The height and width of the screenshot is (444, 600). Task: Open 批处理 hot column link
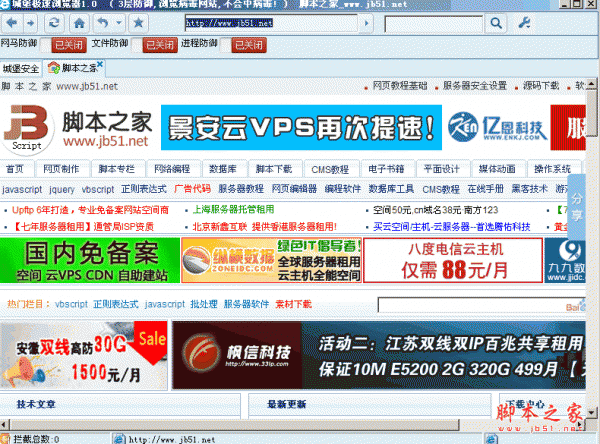tap(204, 304)
